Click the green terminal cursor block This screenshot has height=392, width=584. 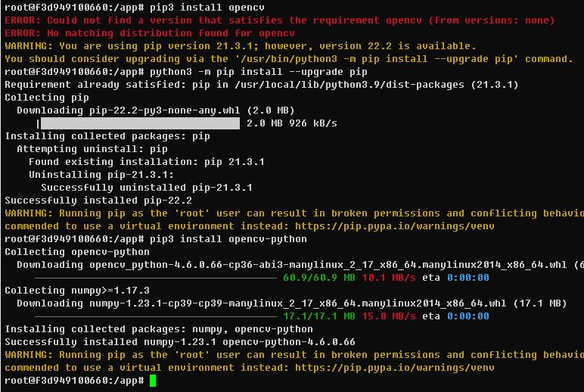pos(153,381)
